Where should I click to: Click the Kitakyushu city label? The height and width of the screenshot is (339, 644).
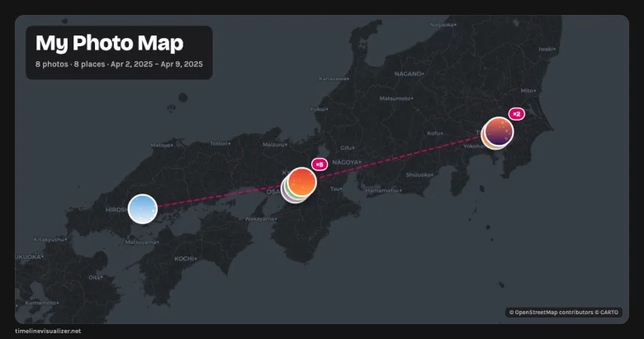[x=49, y=240]
